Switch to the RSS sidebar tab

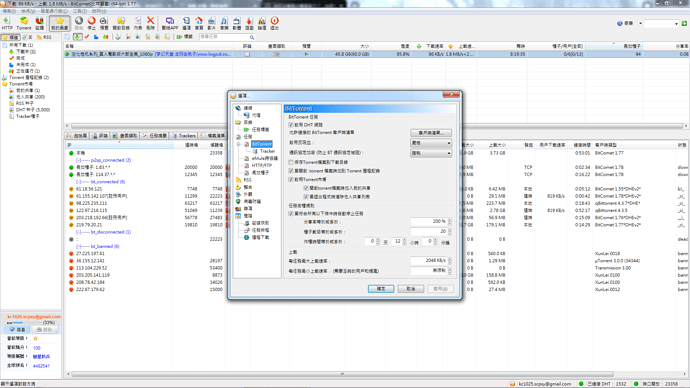44,37
